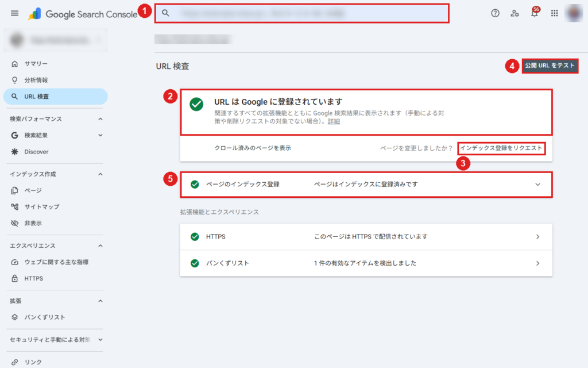Expand ページのインデックス登録 details chevron

point(537,185)
